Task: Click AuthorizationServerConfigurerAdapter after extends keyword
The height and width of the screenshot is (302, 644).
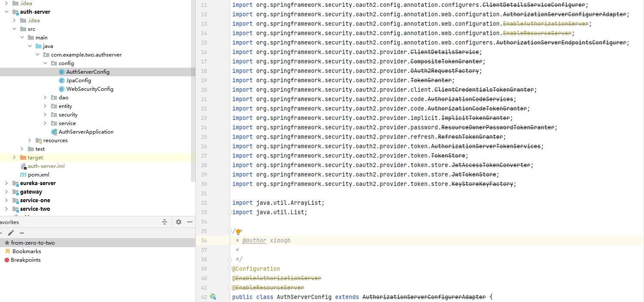Action: click(x=424, y=297)
